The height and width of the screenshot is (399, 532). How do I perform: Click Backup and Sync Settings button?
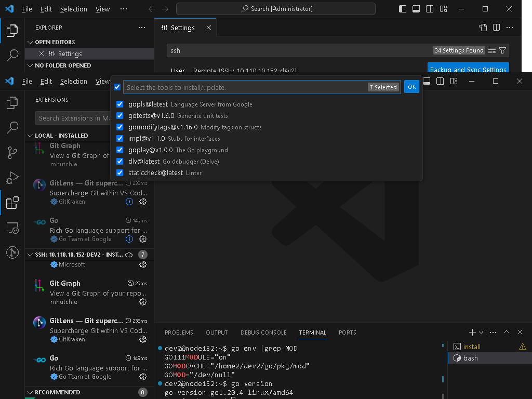468,69
